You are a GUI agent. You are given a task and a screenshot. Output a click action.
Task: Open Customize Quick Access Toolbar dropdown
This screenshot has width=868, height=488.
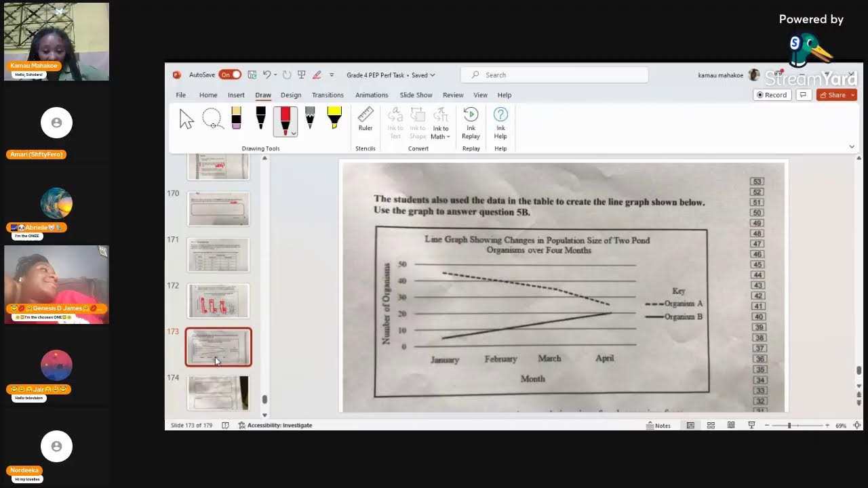[332, 75]
